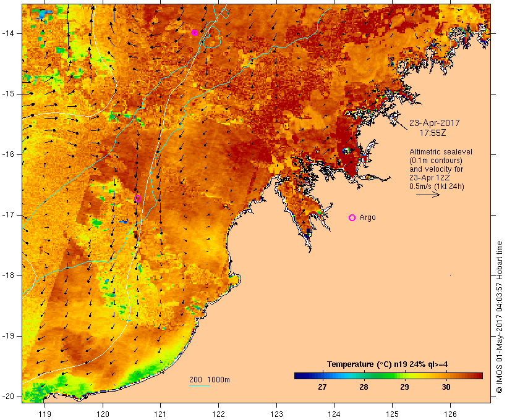This screenshot has height=420, width=507.
Task: Click colorbar tick label 29
Action: click(404, 387)
